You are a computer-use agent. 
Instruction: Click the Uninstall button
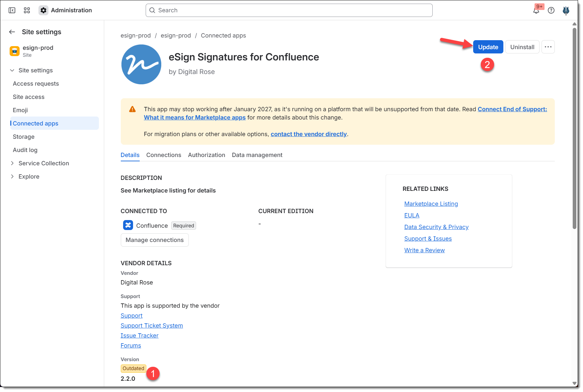[x=522, y=47]
